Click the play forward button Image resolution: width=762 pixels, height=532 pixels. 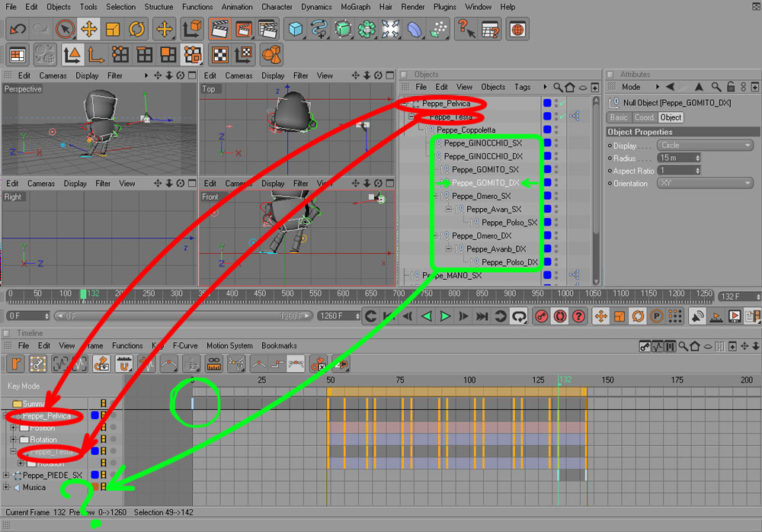tap(445, 316)
